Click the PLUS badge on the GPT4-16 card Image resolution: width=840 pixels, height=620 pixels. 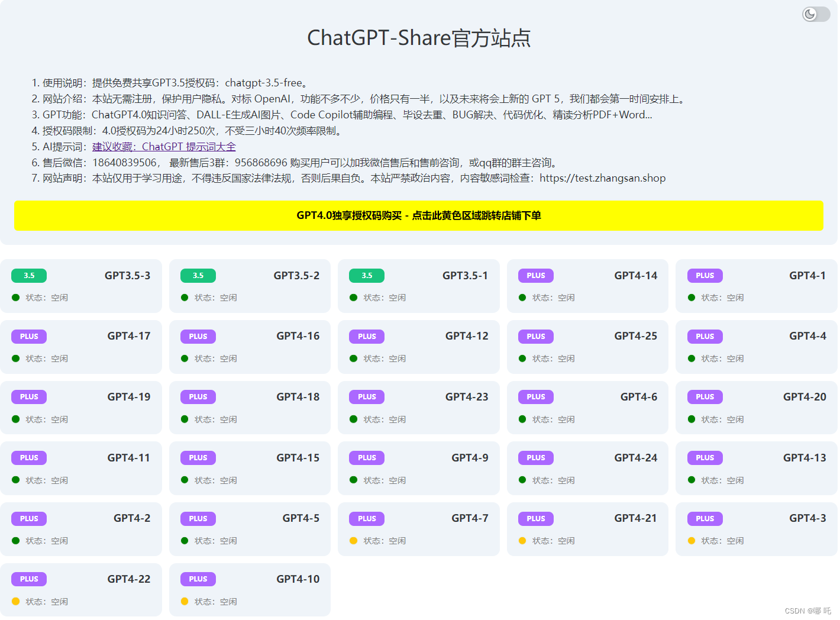pyautogui.click(x=198, y=337)
